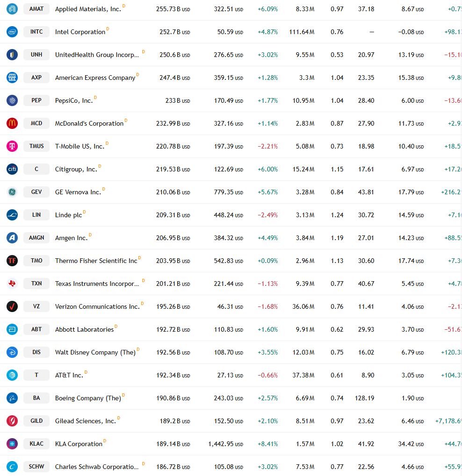Click the PepsiCo logo icon
The image size is (462, 476).
click(x=12, y=100)
